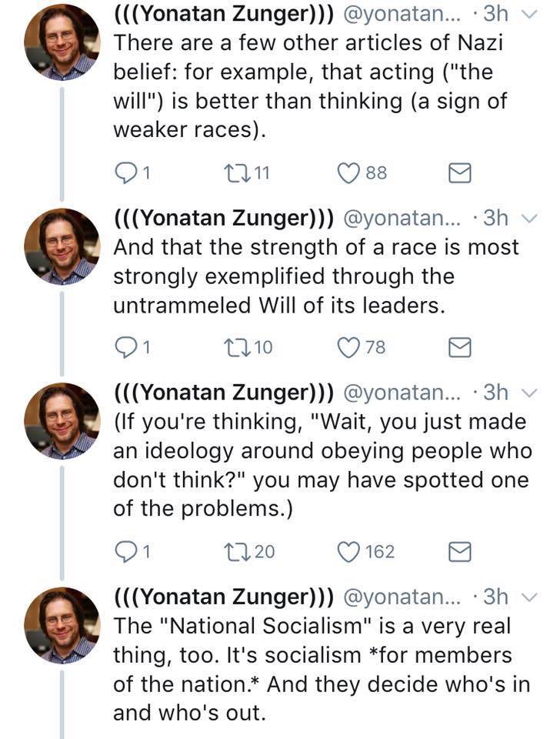
Task: Reply to the "untrammeled Will" tweet
Action: pyautogui.click(x=123, y=348)
